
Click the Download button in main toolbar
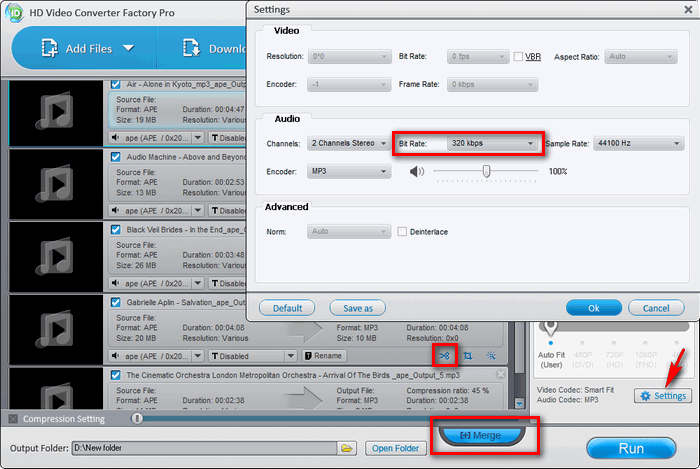[214, 48]
